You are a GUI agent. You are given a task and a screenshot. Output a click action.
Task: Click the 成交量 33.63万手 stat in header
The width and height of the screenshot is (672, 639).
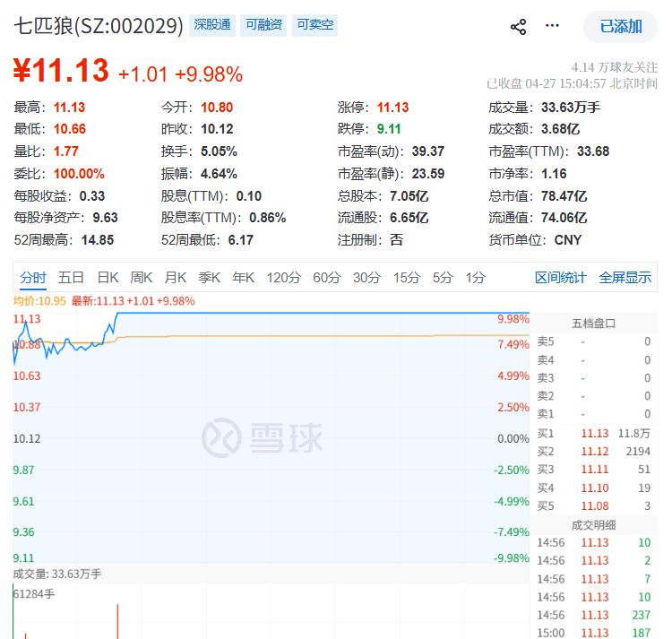[x=544, y=108]
